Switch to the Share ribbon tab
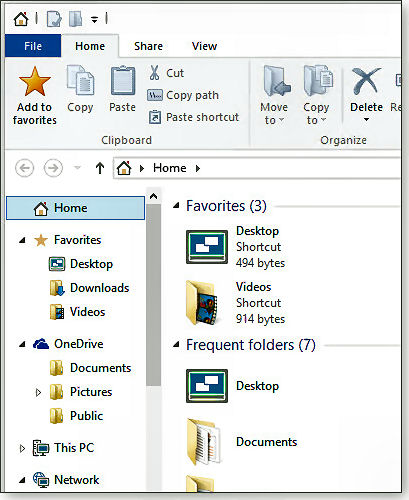This screenshot has height=500, width=409. (x=148, y=46)
